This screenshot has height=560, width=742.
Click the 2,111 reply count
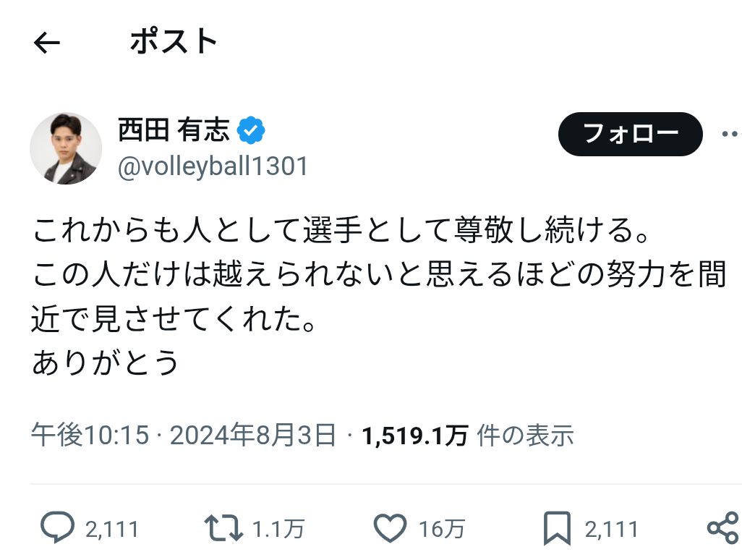pos(111,529)
